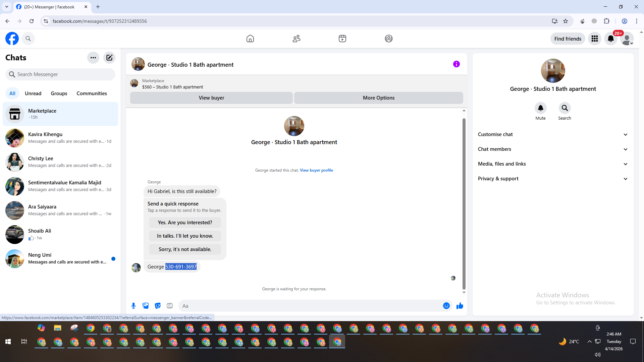Click the View buyer button
The width and height of the screenshot is (644, 362).
211,98
